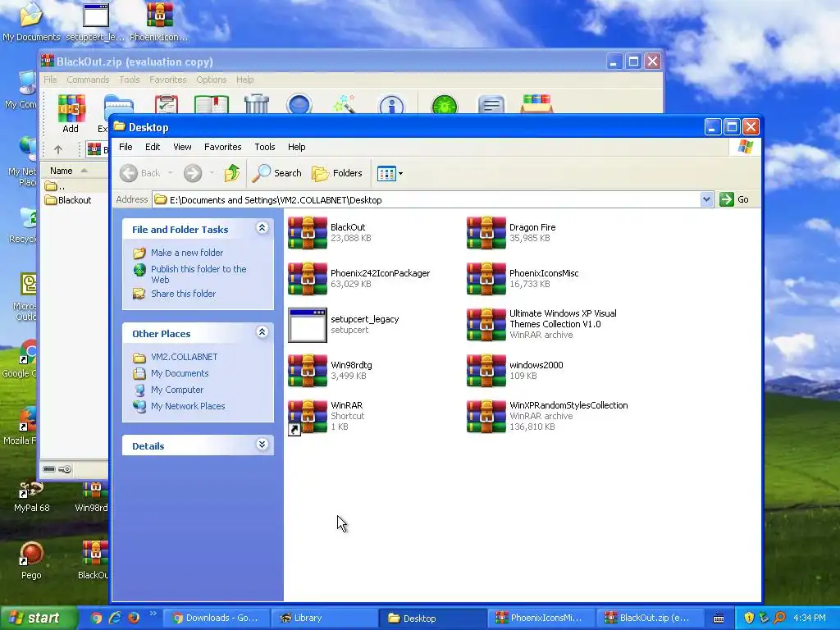Image resolution: width=840 pixels, height=630 pixels.
Task: Click the Delete trash icon in WinRAR toolbar
Action: pos(257,103)
